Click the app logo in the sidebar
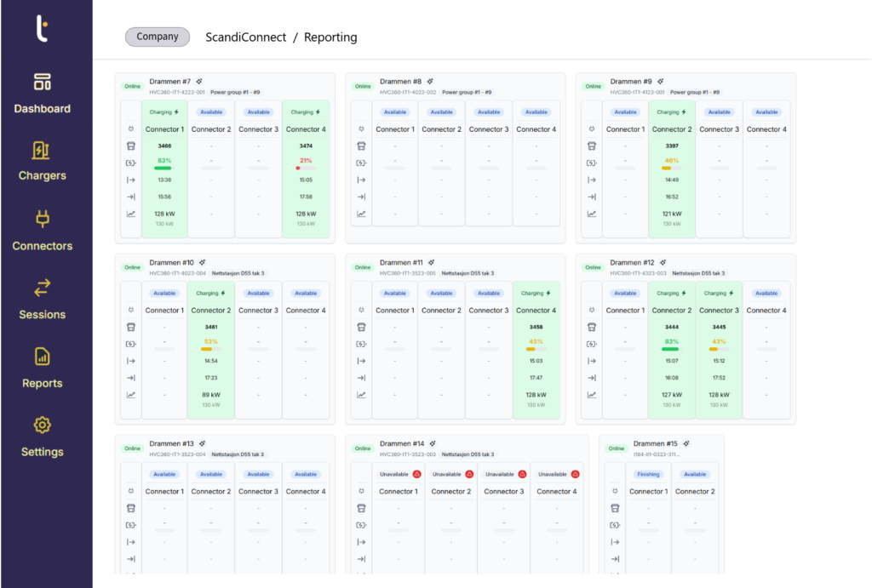This screenshot has height=588, width=872. click(42, 29)
